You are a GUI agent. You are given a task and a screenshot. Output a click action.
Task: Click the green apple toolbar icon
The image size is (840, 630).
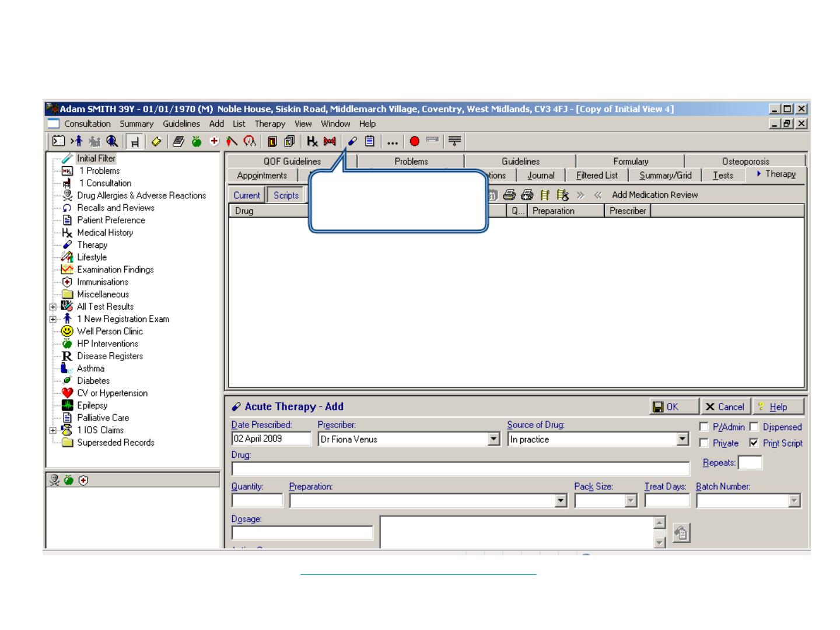click(197, 141)
